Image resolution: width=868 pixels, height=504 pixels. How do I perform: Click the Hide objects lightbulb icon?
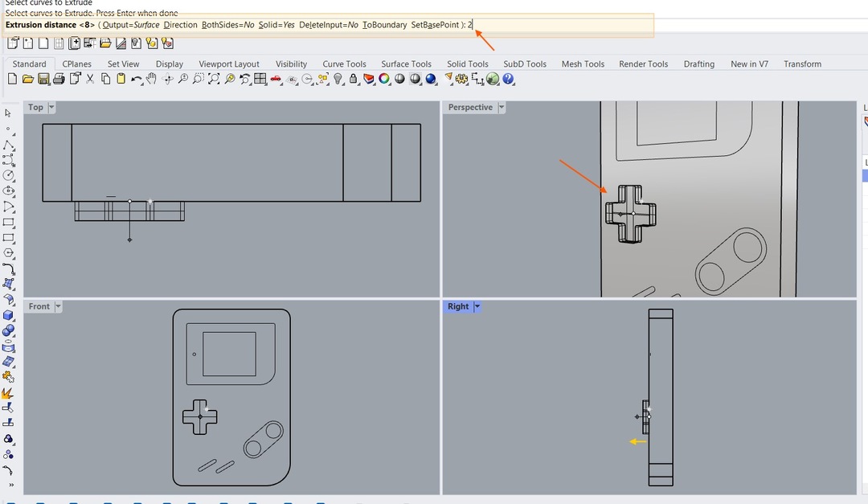coord(338,80)
